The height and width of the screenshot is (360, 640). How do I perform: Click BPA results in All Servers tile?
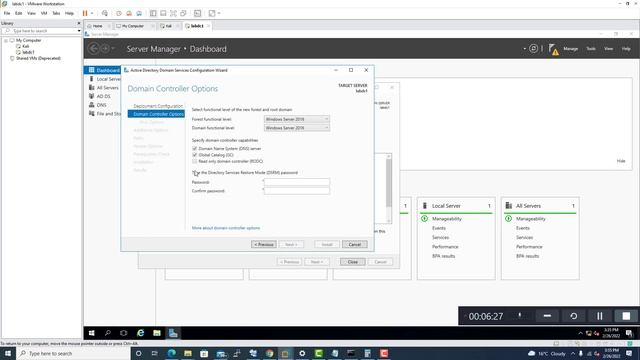click(527, 256)
